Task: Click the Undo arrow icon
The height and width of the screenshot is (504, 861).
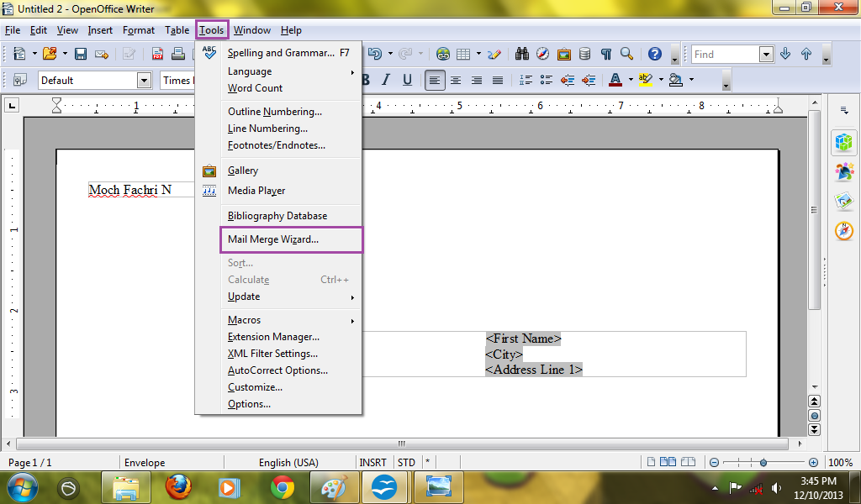Action: click(375, 54)
